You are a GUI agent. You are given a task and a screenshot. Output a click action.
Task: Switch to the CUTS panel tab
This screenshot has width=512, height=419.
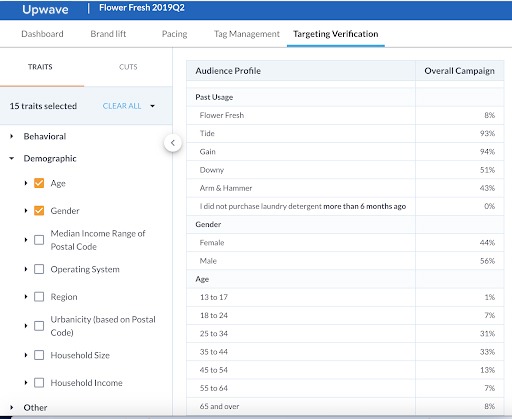pyautogui.click(x=128, y=67)
